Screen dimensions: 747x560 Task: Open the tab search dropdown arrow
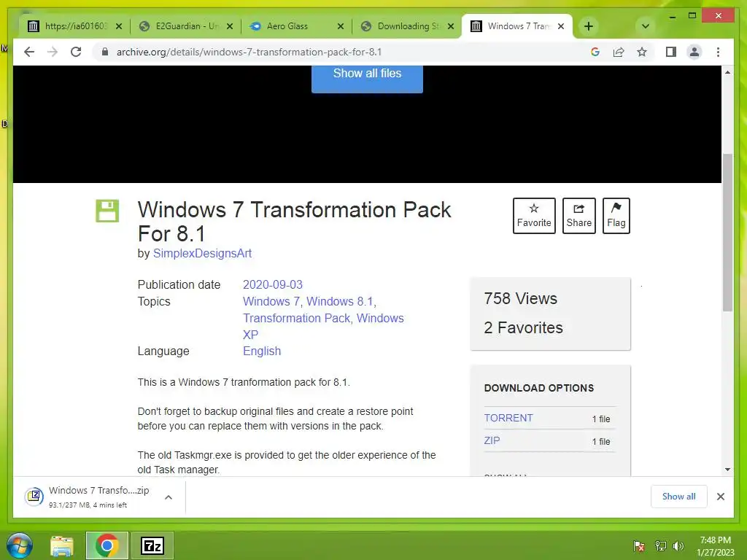click(645, 26)
